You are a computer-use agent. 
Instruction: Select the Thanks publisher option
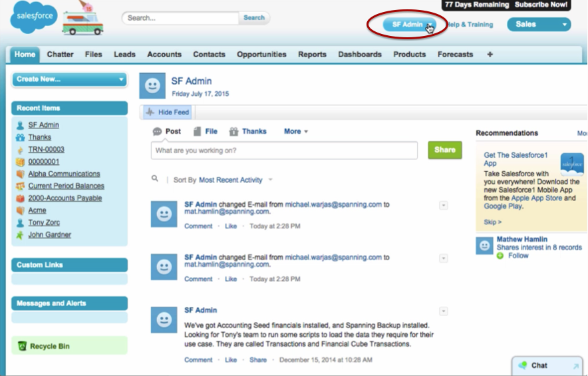click(248, 131)
